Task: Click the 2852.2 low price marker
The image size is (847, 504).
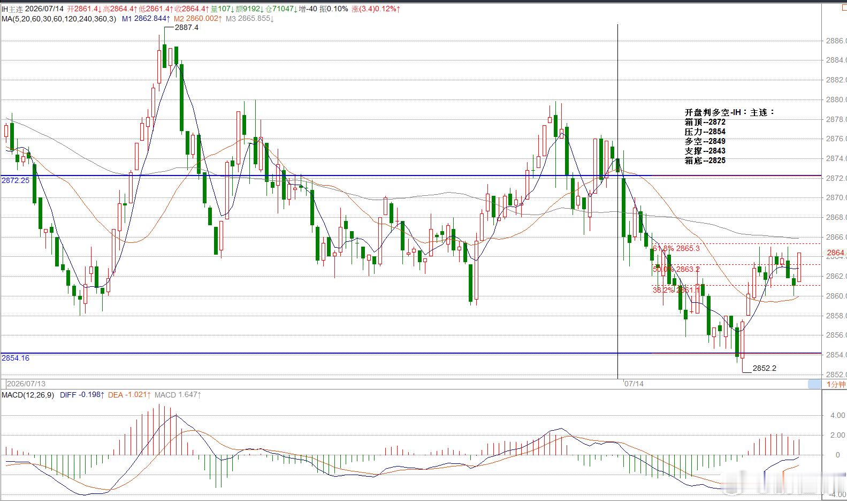Action: point(764,368)
